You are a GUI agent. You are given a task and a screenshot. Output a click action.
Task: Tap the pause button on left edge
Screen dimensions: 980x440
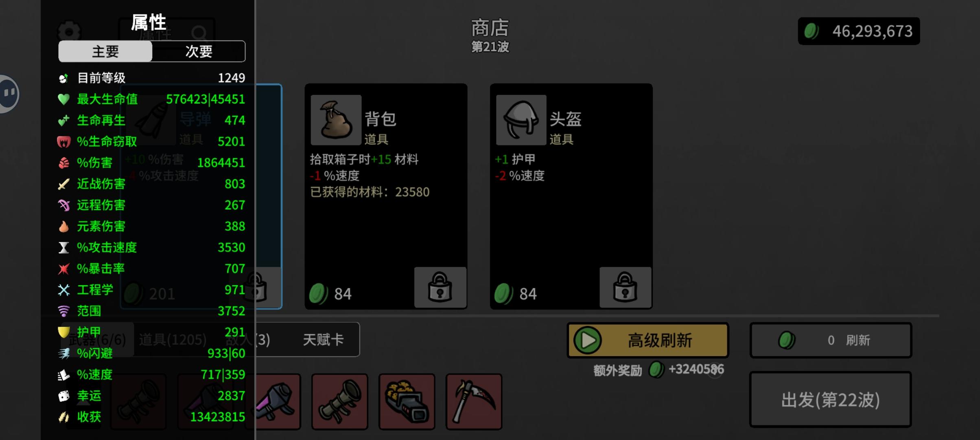(x=9, y=94)
